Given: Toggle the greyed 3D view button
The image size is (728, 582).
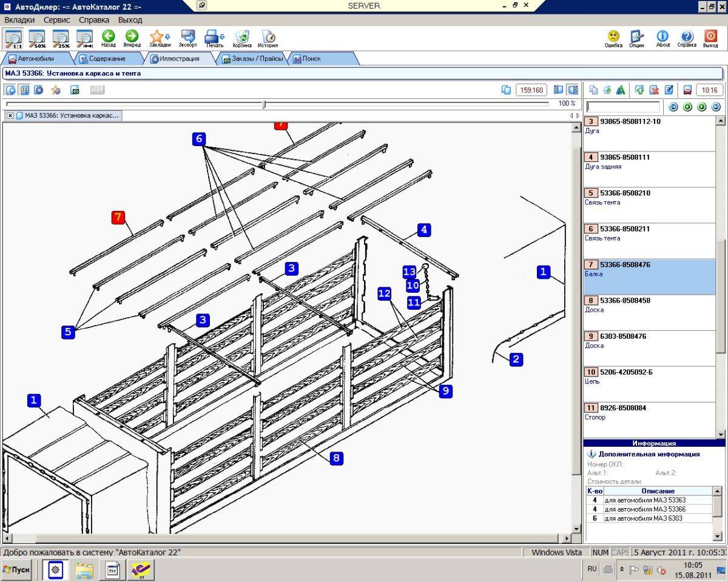Looking at the screenshot, I should [97, 90].
